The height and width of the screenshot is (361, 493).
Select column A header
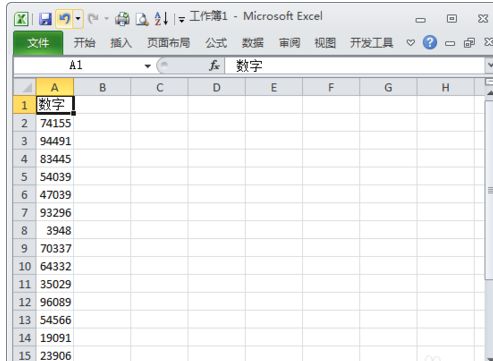point(55,88)
